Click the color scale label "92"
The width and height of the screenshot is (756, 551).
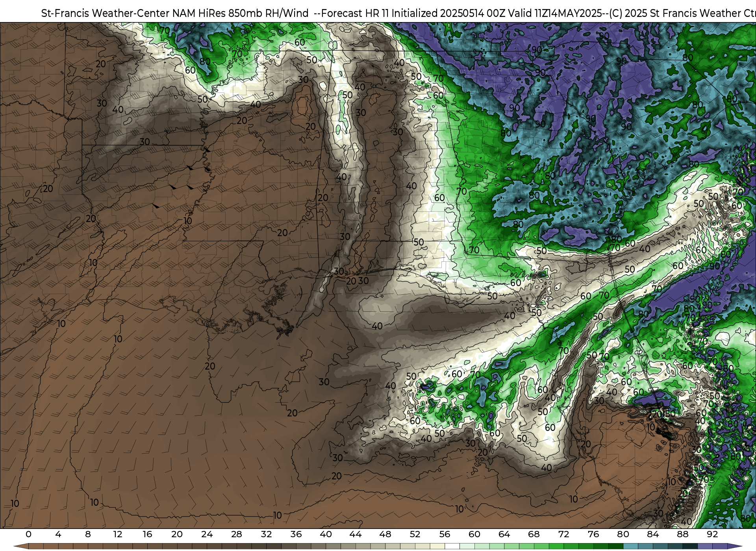coord(712,534)
